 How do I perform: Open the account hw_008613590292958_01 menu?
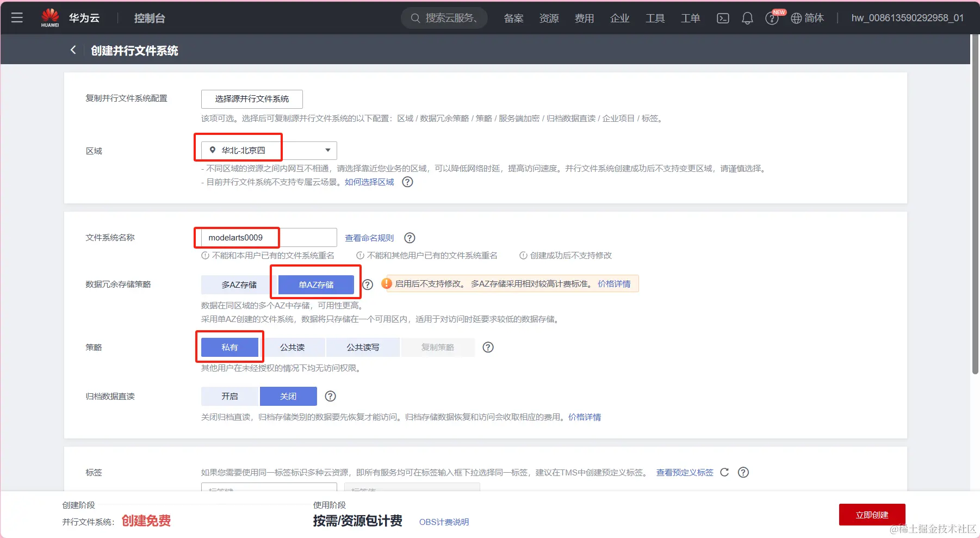pos(907,18)
